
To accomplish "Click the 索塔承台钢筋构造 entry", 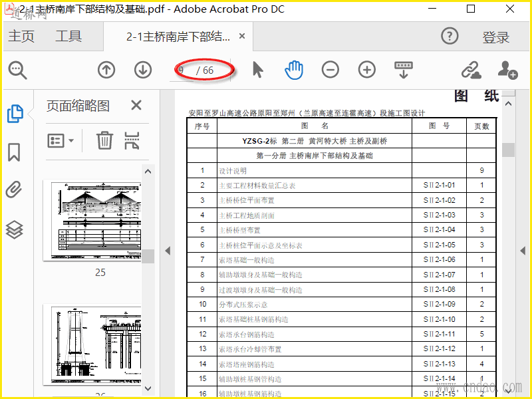I will tap(247, 334).
